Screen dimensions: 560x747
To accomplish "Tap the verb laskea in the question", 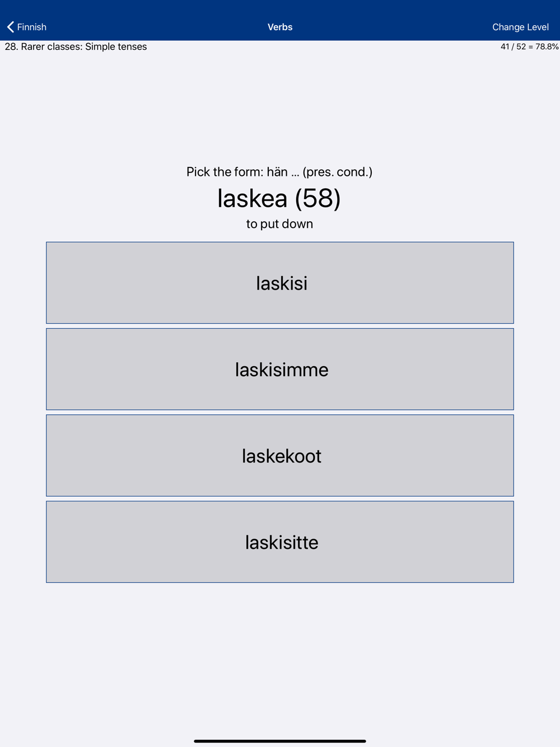I will 252,198.
